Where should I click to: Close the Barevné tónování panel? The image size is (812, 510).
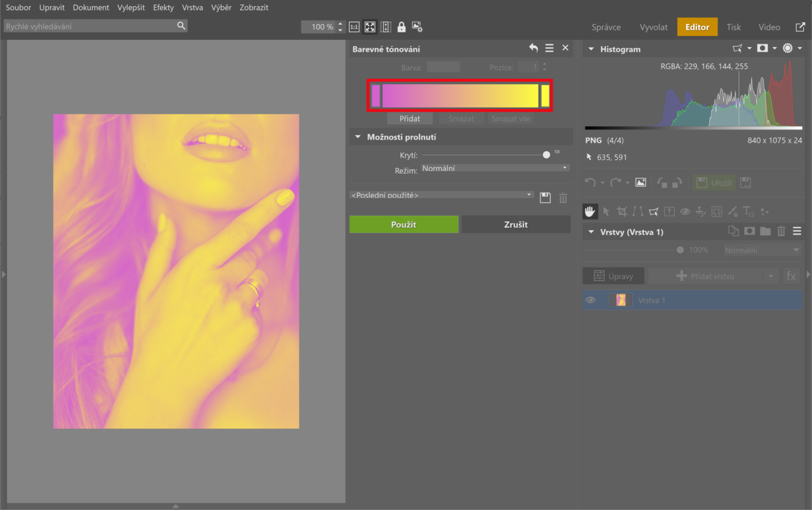pos(565,48)
